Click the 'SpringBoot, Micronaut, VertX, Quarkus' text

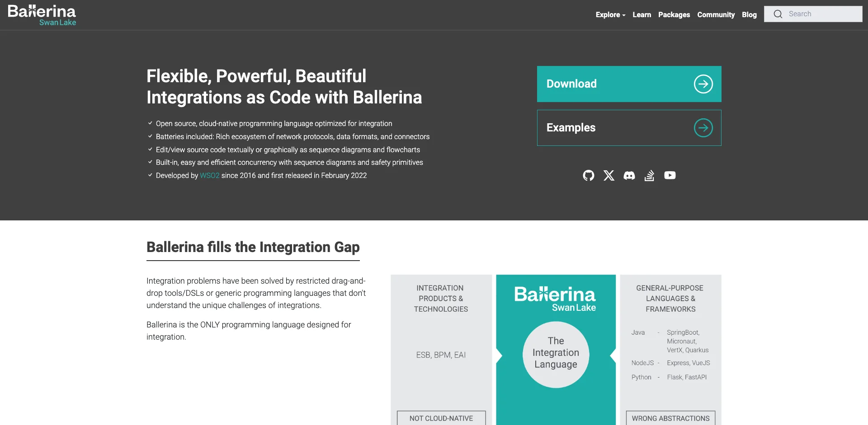(x=688, y=341)
